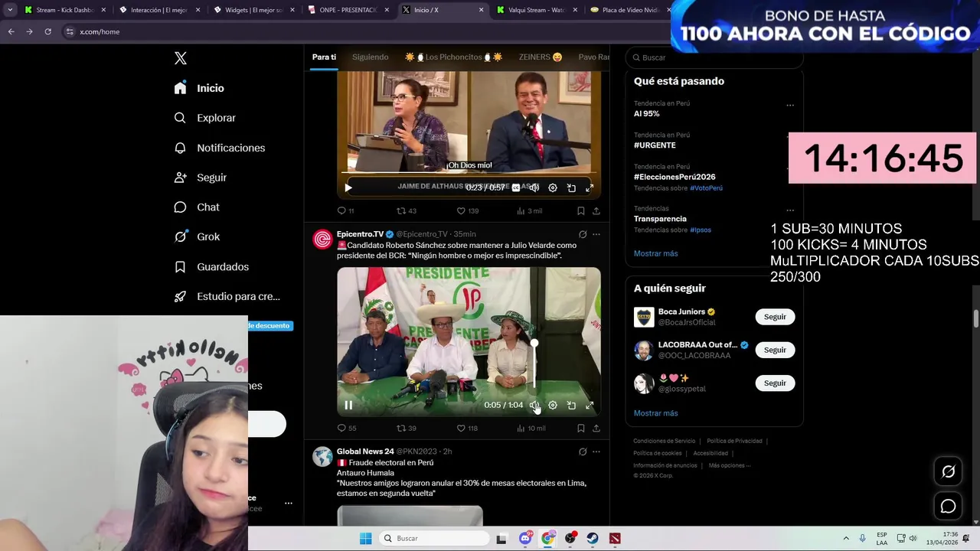
Task: Switch to the ZEINERS tab
Action: (541, 57)
